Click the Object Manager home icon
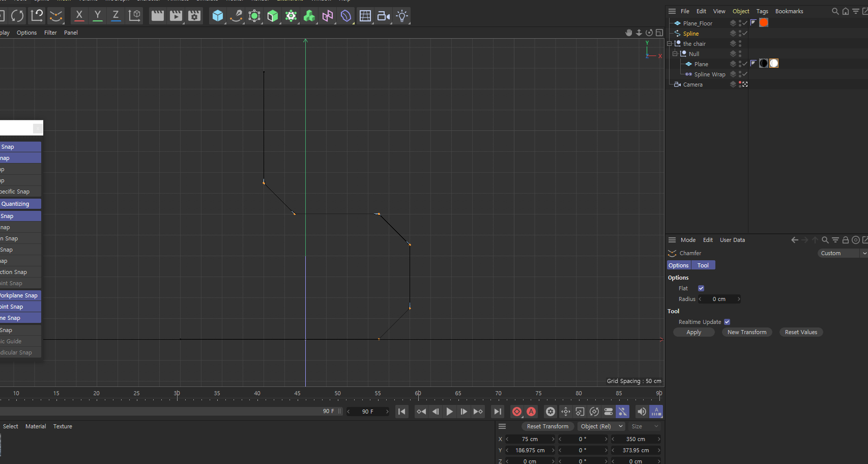Screen dimensions: 868x464 point(846,11)
